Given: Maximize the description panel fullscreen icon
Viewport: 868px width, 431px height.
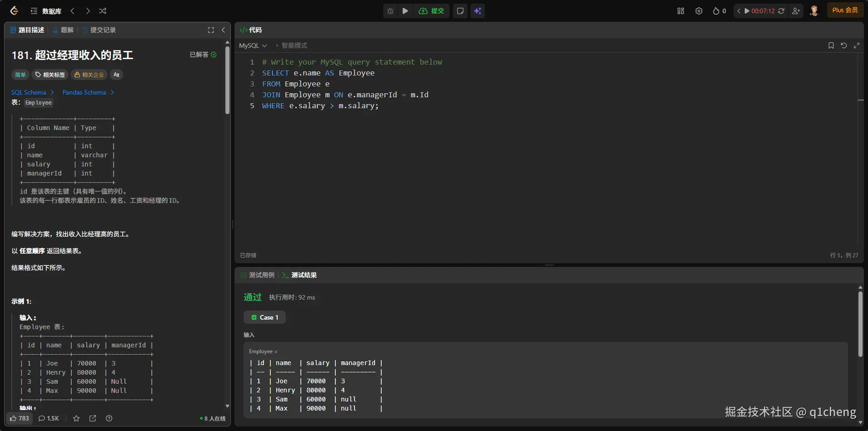Looking at the screenshot, I should click(x=211, y=30).
